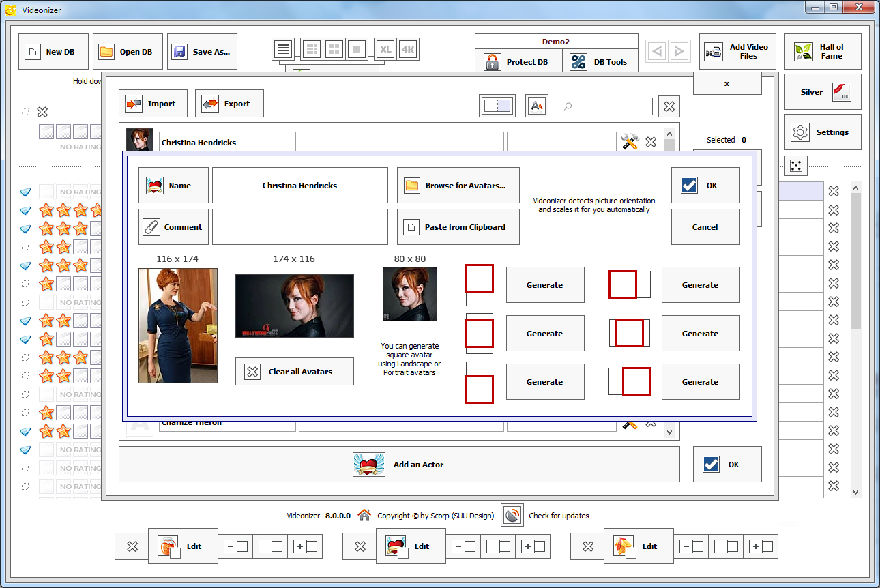The width and height of the screenshot is (880, 588).
Task: Click the Import button in actors panel
Action: click(154, 104)
